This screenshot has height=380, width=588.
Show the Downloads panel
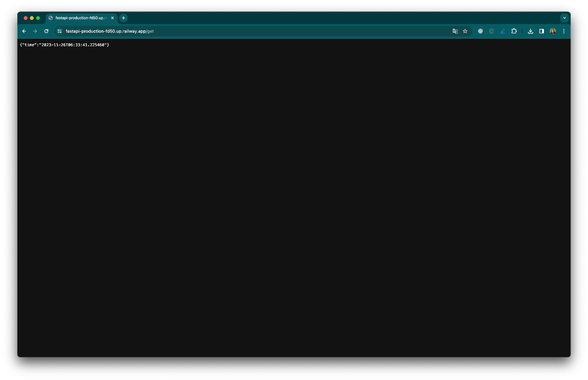pyautogui.click(x=530, y=31)
